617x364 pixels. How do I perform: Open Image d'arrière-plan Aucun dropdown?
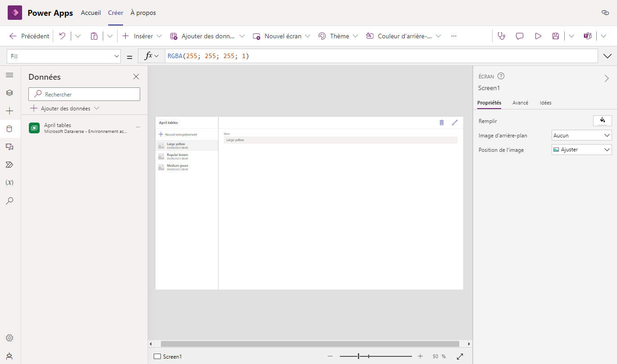pos(581,135)
